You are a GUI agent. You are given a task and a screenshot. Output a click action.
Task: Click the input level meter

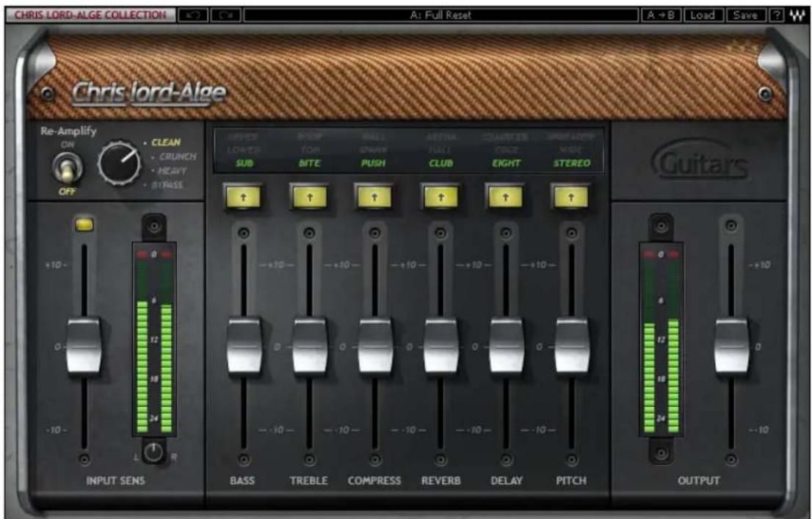[x=153, y=339]
